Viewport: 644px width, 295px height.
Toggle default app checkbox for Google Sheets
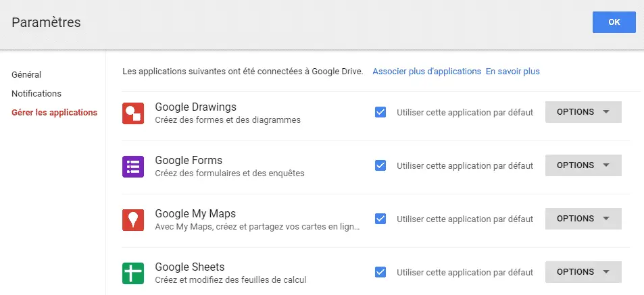[x=380, y=272]
